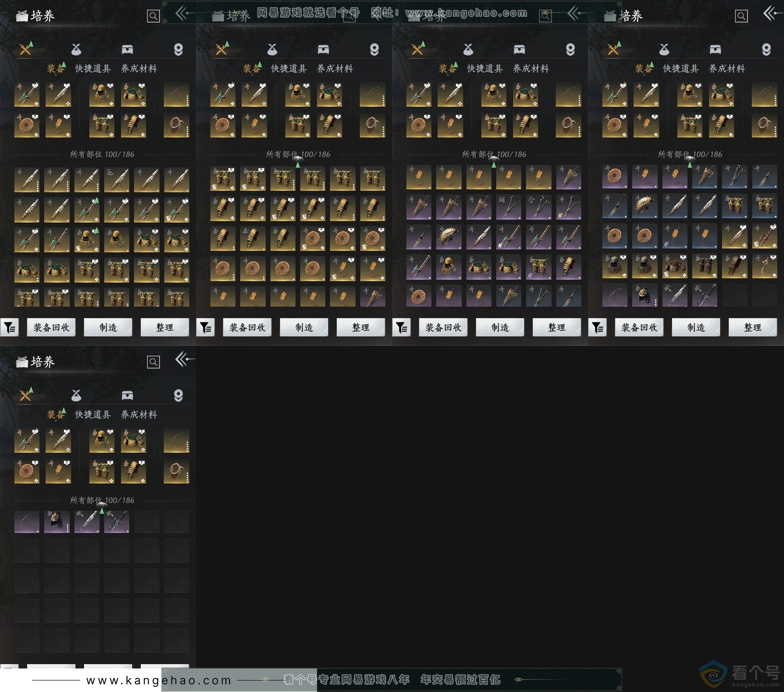Select the pouch category icon in second panel
Screen dimensions: 784x692
tap(272, 49)
